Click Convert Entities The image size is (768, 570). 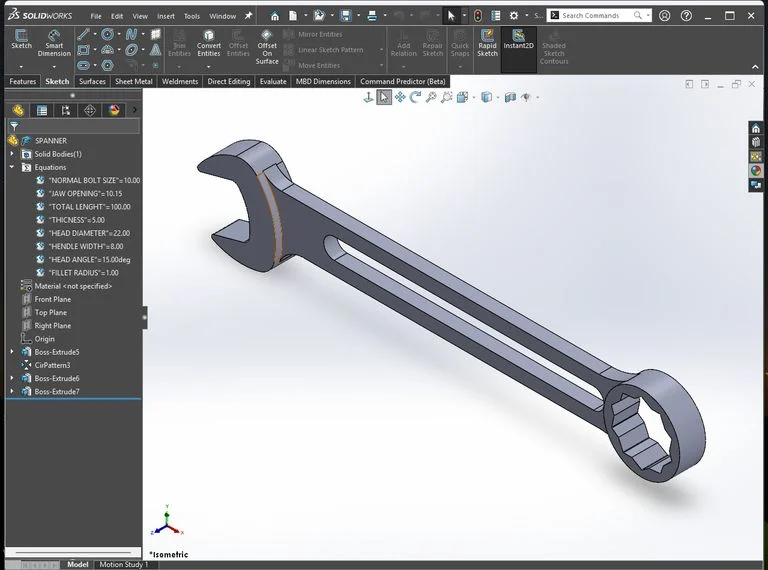point(209,43)
